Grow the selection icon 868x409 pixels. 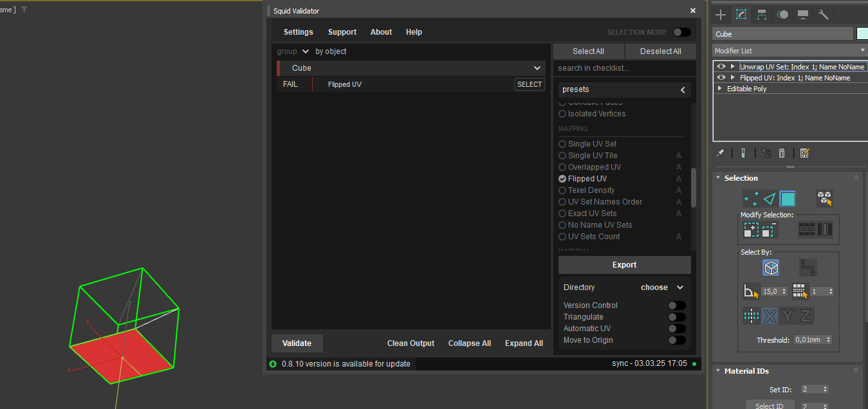[x=751, y=230]
